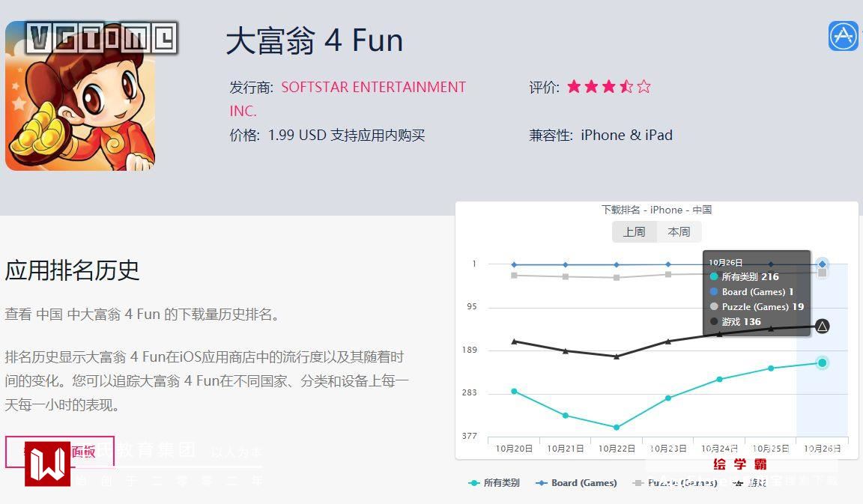Image resolution: width=863 pixels, height=504 pixels.
Task: Click the app title 大富翁 4 Fun
Action: [x=315, y=40]
